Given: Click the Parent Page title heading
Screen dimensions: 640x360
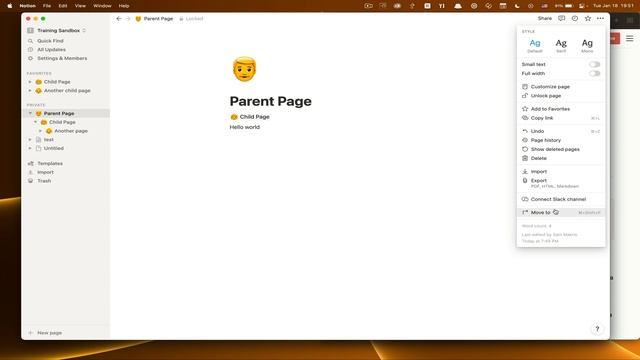Looking at the screenshot, I should (x=270, y=101).
